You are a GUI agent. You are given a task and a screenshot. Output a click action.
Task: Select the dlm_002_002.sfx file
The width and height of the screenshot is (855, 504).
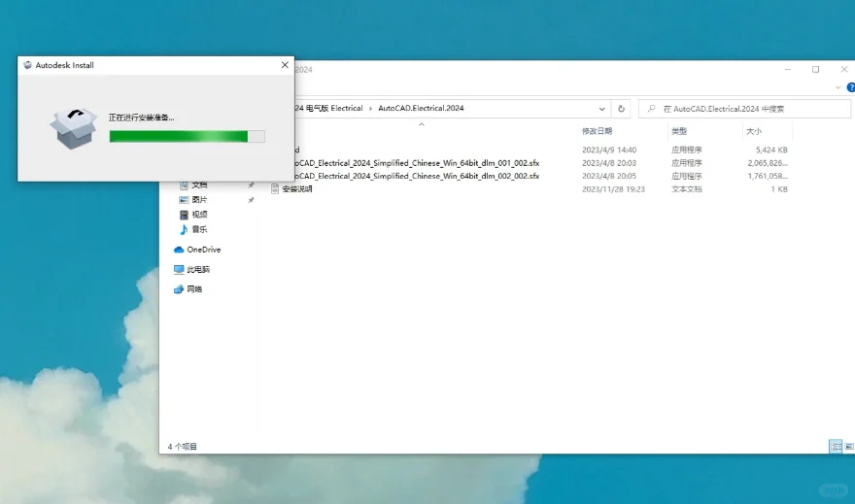point(417,176)
